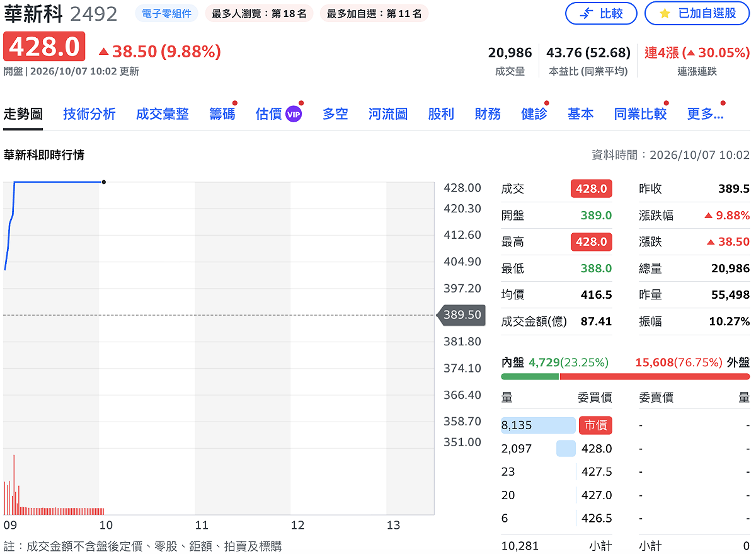Open the 估價 valuation tab
756x554 pixels.
[269, 114]
